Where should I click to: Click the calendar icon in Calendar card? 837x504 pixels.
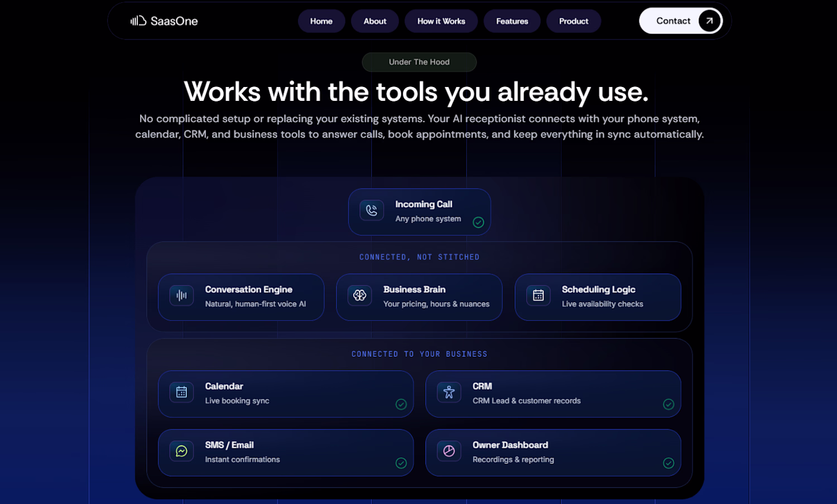(x=181, y=392)
